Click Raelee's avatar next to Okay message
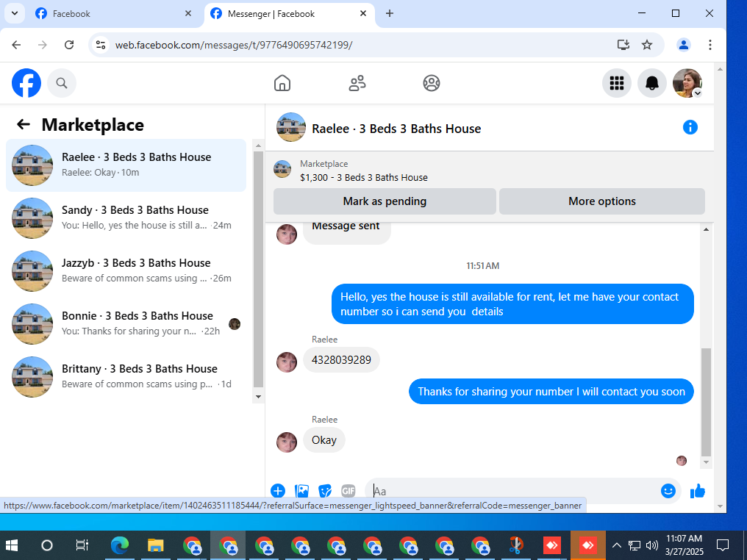Screen dimensions: 747x560 (x=287, y=442)
